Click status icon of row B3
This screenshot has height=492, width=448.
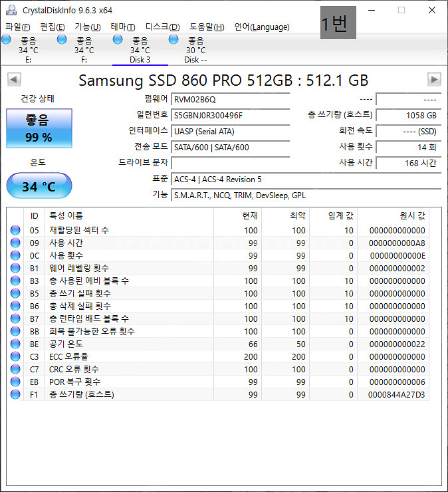[x=15, y=281]
